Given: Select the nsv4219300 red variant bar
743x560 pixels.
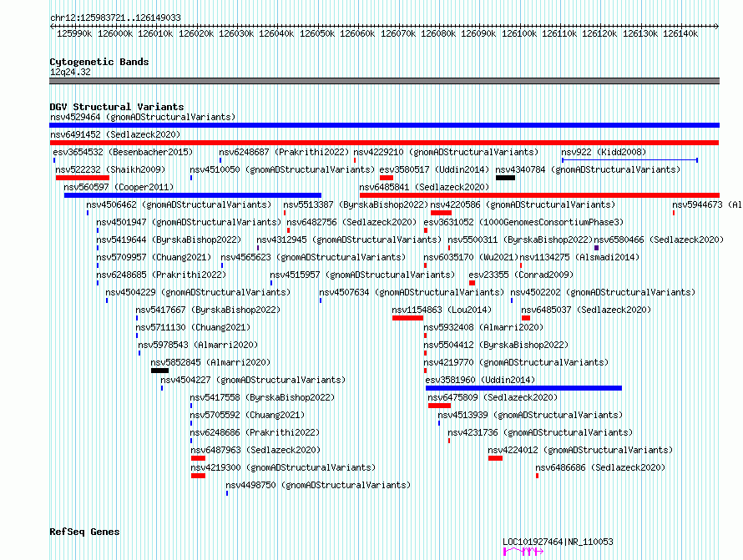Looking at the screenshot, I should pos(198,476).
